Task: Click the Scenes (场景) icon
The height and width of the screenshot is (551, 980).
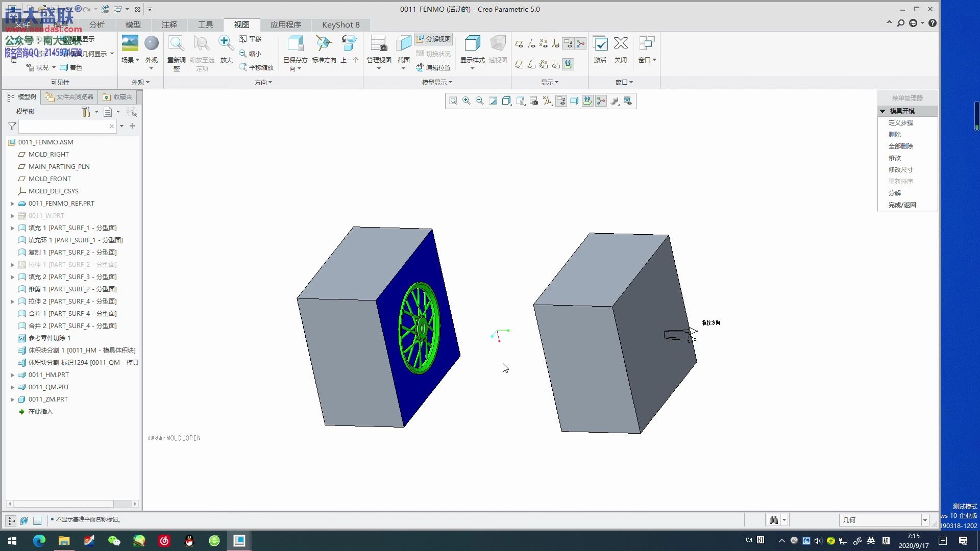Action: pyautogui.click(x=130, y=44)
